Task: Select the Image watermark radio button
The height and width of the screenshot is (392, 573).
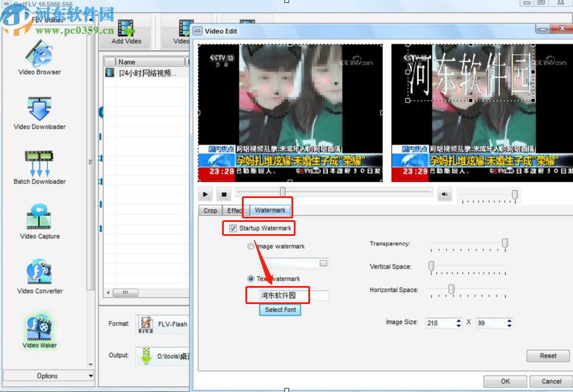Action: tap(251, 246)
